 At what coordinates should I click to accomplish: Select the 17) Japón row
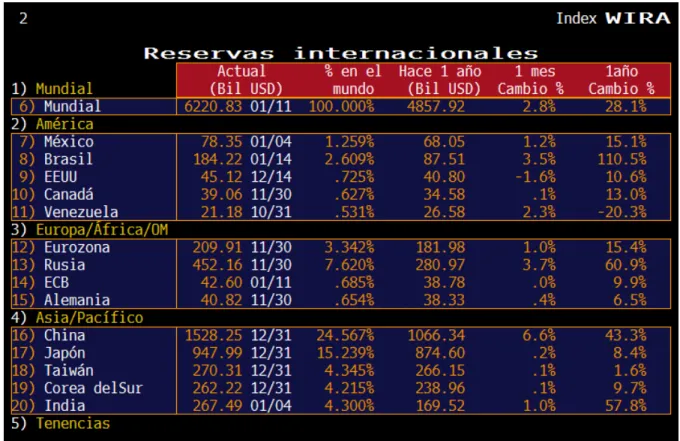[x=340, y=353]
